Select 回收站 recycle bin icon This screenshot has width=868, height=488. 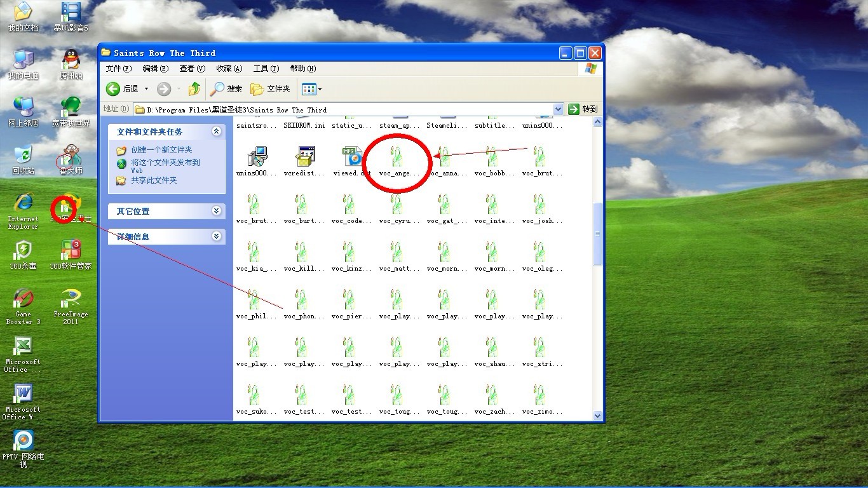23,160
